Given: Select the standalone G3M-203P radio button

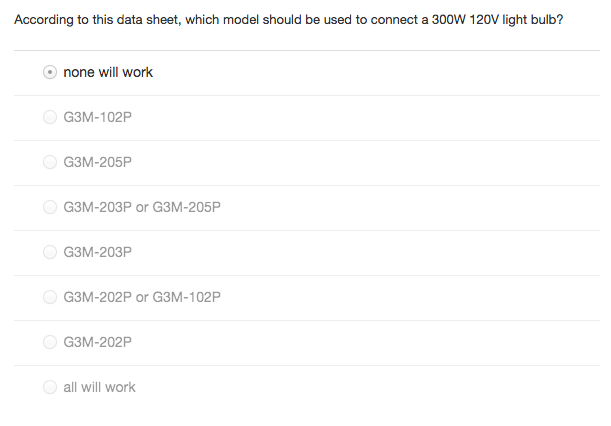Looking at the screenshot, I should 50,253.
